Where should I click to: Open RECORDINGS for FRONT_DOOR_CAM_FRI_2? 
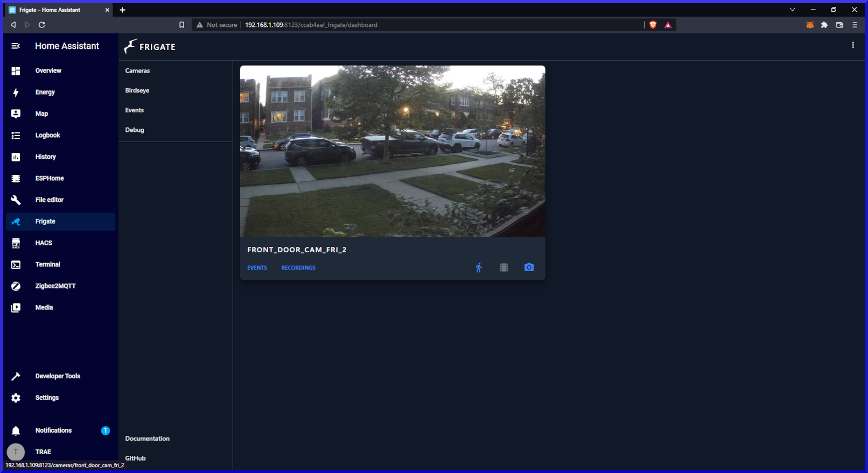pos(298,267)
